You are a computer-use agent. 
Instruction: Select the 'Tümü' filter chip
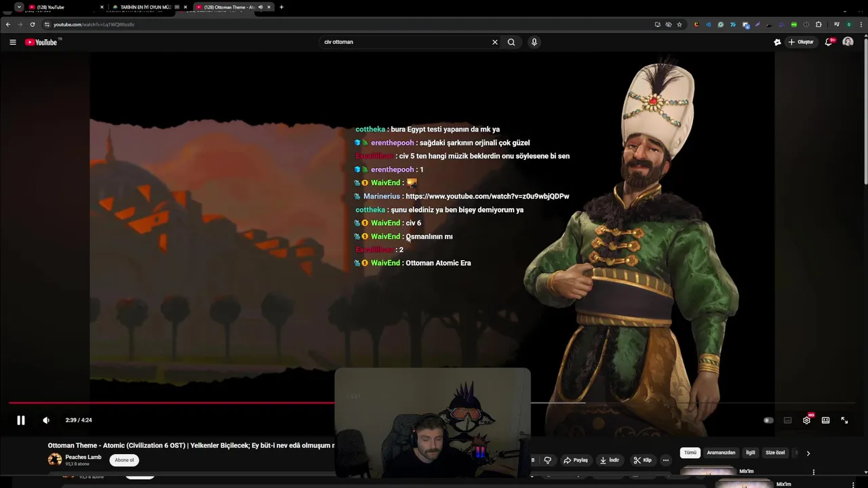[x=690, y=453]
